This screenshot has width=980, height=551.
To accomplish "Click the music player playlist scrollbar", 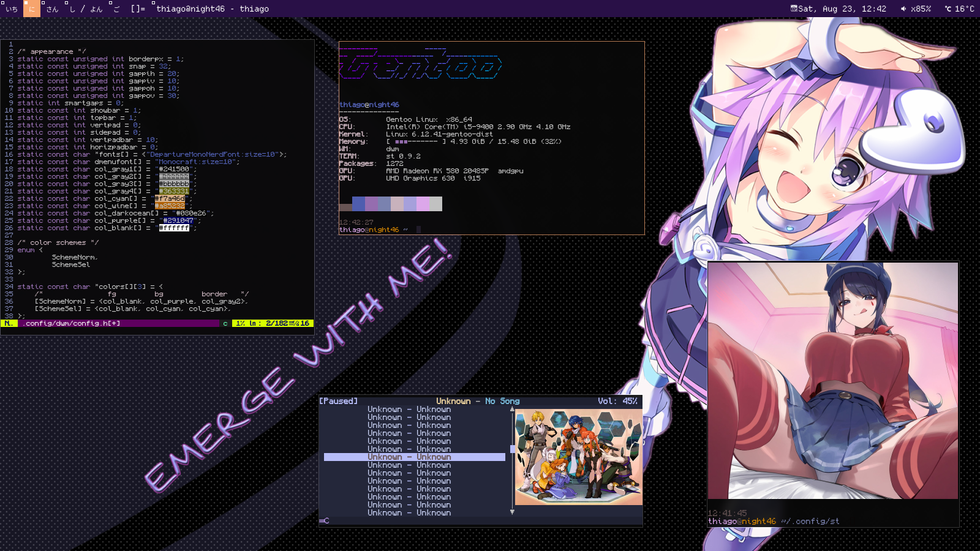I will [512, 460].
